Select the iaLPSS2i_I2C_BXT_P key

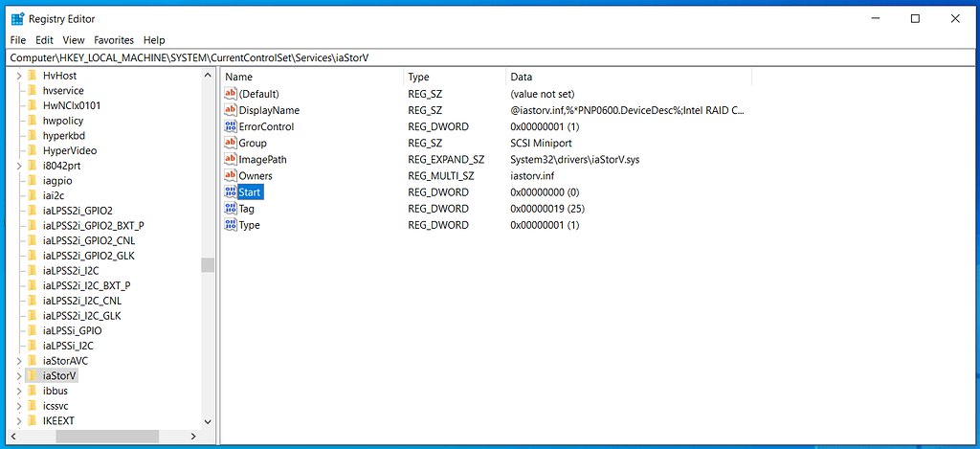coord(86,286)
